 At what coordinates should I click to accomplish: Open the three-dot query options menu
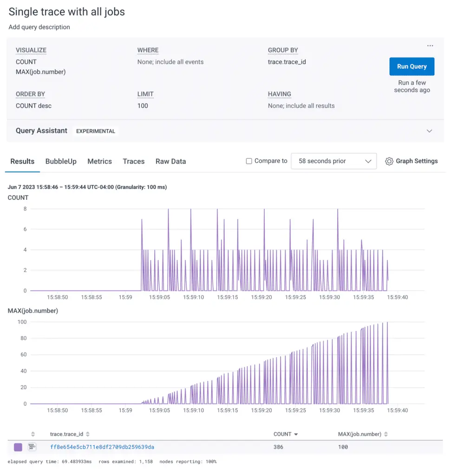pos(430,46)
